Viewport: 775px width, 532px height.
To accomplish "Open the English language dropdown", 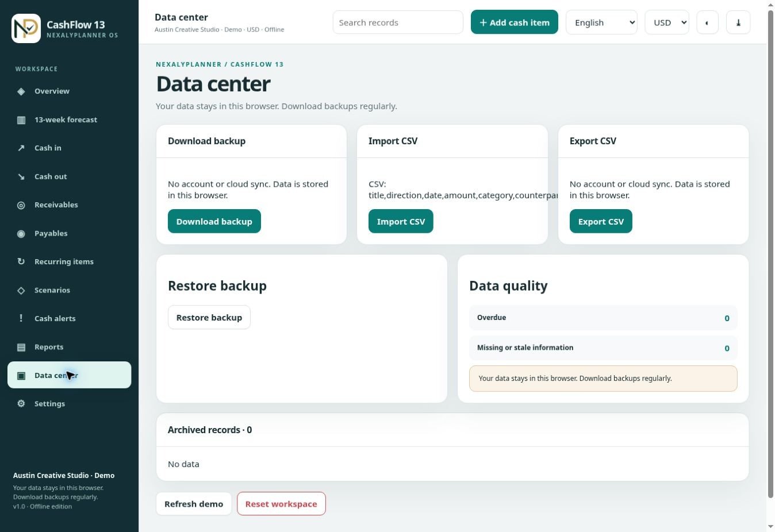I will [601, 22].
